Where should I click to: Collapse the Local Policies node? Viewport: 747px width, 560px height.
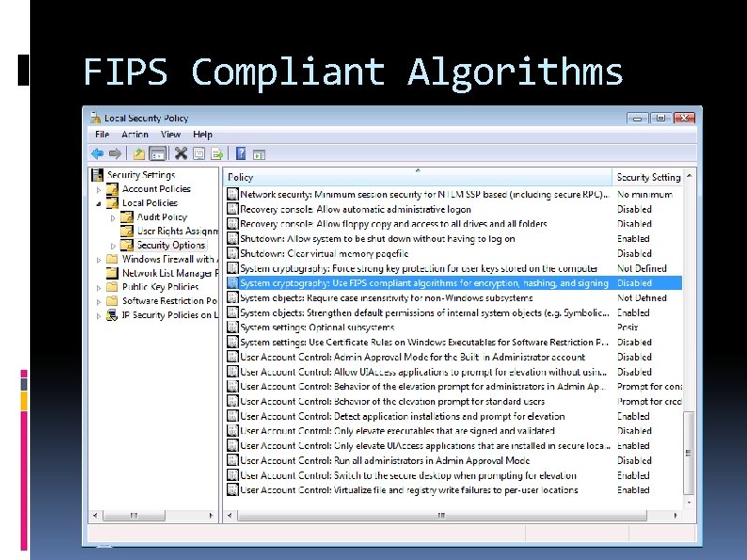click(x=99, y=204)
